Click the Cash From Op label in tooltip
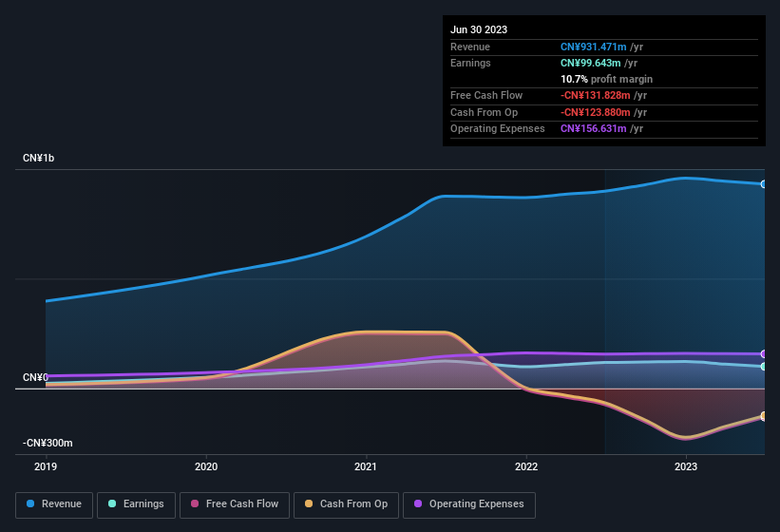 pos(484,112)
